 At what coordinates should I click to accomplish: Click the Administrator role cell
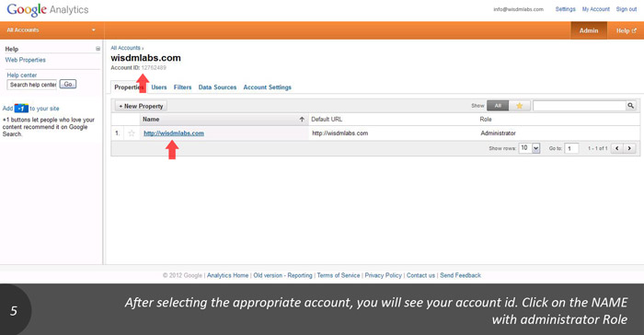point(499,133)
